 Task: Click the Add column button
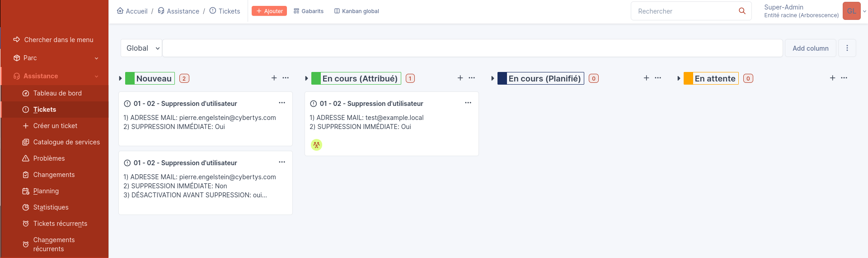coord(810,48)
